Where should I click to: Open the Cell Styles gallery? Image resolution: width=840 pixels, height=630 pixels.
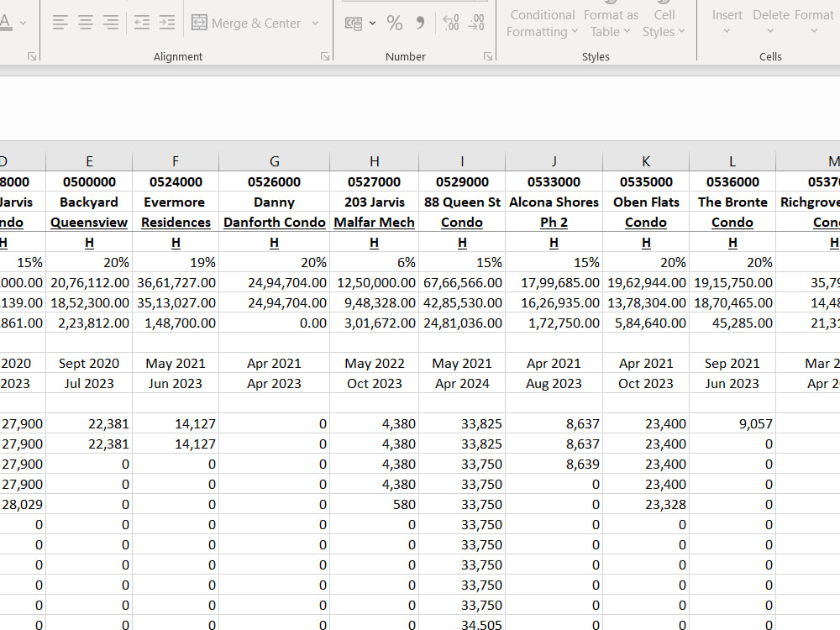664,23
